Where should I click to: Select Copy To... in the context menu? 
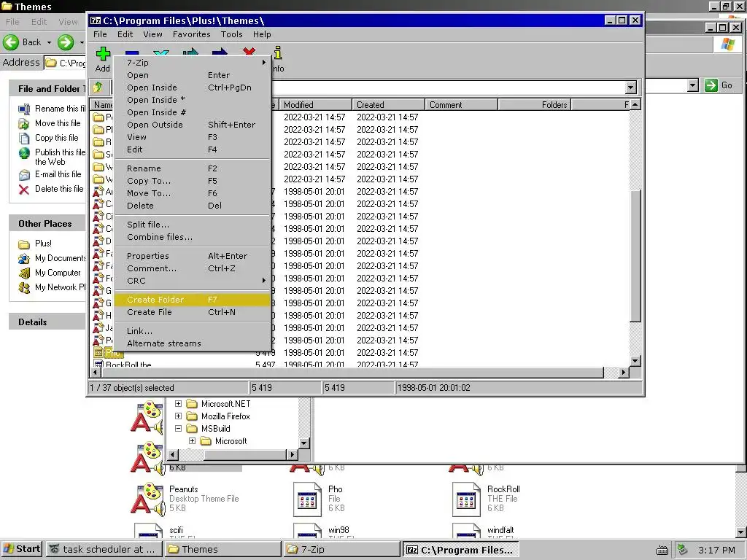click(x=193, y=181)
